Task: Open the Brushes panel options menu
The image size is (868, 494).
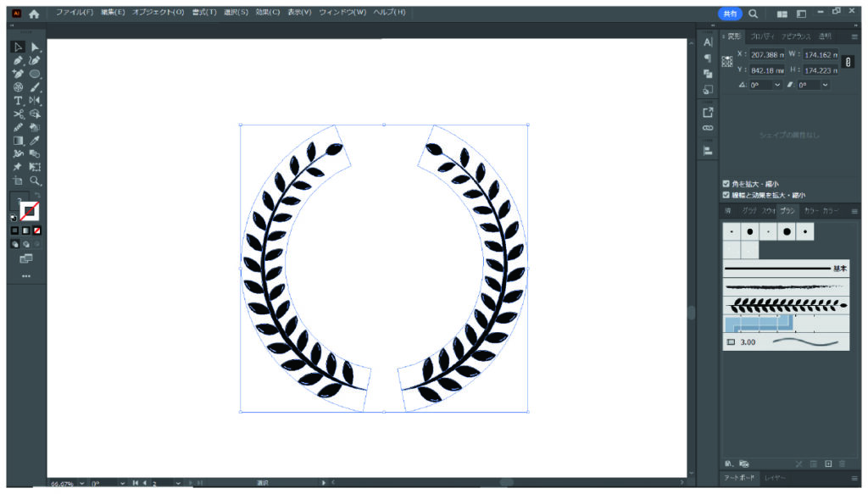Action: pos(854,211)
